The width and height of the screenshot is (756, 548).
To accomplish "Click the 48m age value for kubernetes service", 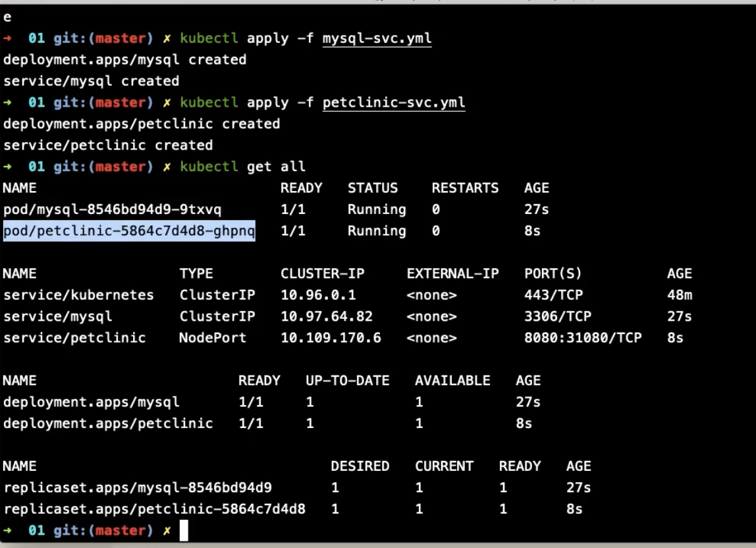I will 679,295.
